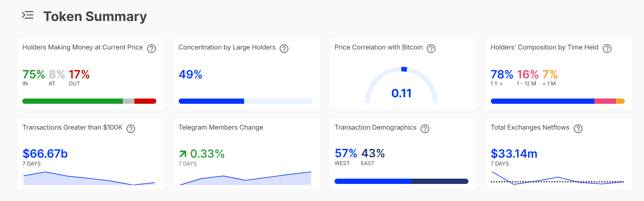644x201 pixels.
Task: Click the $66.67b transactions value
Action: point(45,154)
